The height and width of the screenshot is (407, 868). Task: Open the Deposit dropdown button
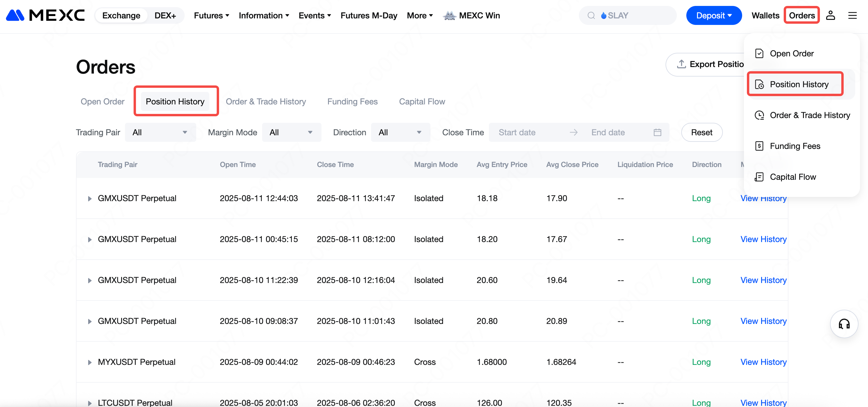(x=713, y=15)
